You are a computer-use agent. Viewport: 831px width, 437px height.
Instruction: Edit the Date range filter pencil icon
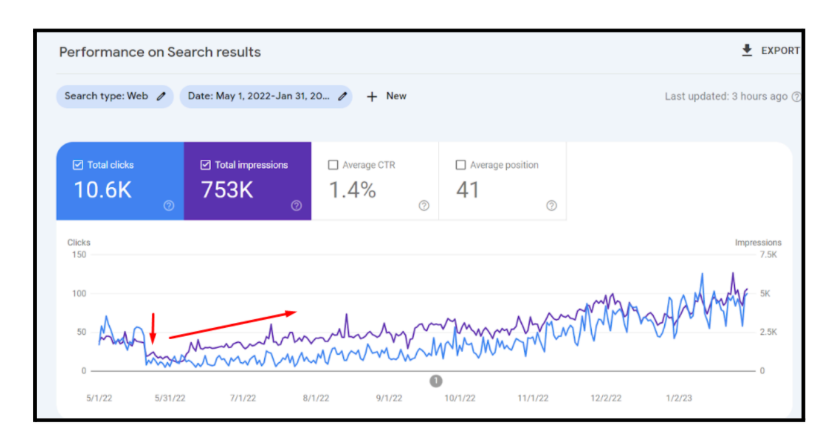tap(342, 96)
